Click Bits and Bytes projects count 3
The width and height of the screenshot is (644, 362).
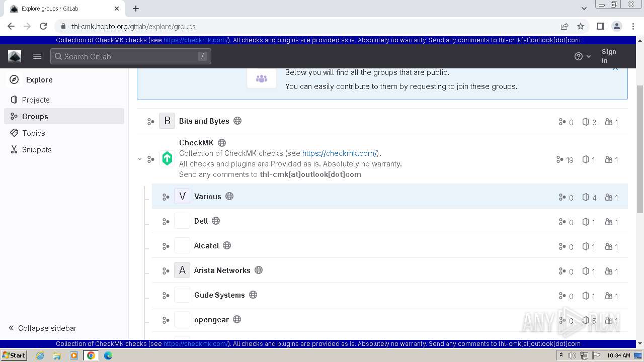point(589,122)
